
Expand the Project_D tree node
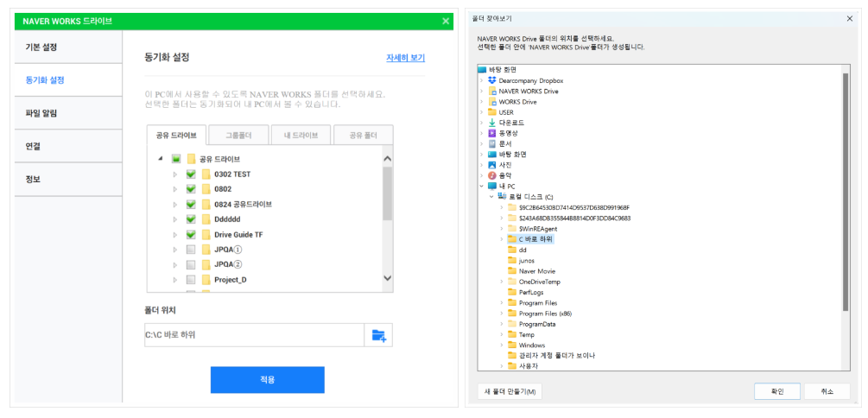(175, 280)
